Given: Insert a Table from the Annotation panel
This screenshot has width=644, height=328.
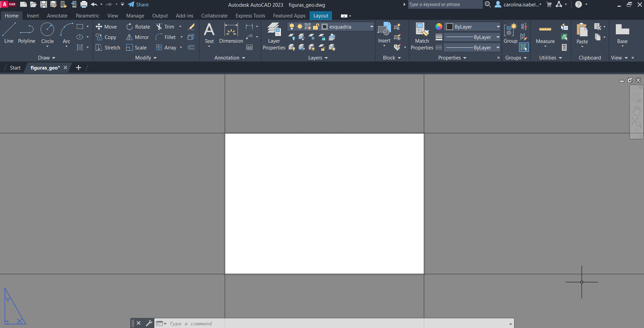Looking at the screenshot, I should [x=249, y=47].
